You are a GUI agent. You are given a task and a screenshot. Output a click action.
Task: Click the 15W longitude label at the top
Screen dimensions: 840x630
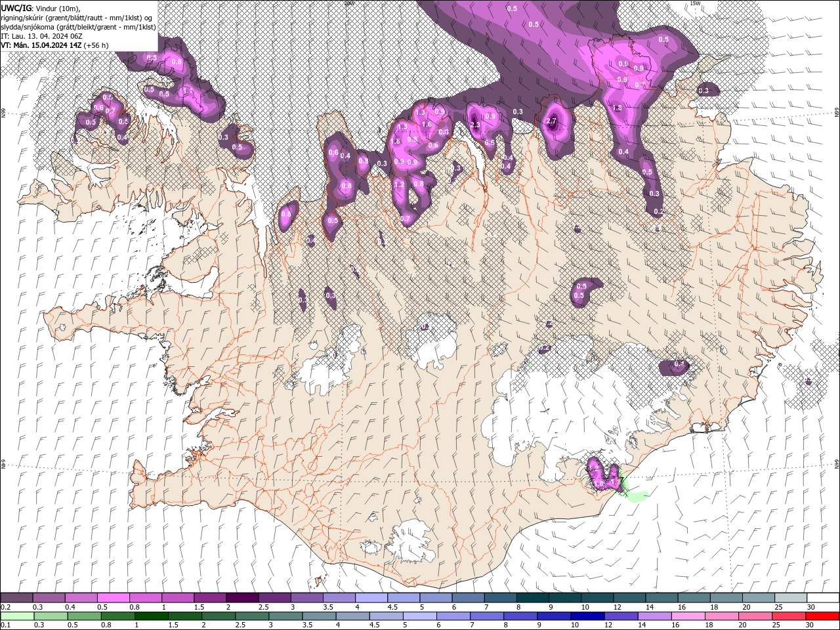click(695, 3)
